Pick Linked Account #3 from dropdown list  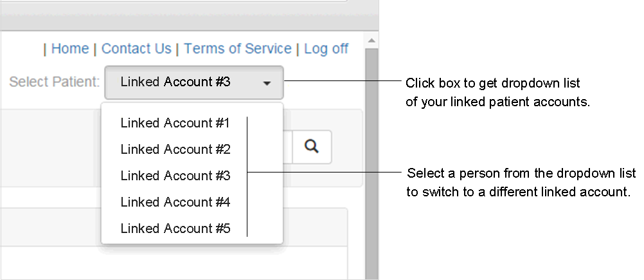tap(175, 176)
